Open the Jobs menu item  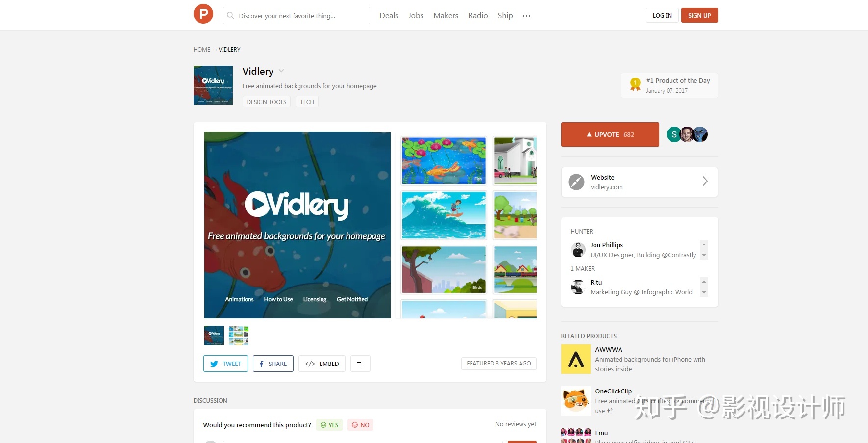416,16
